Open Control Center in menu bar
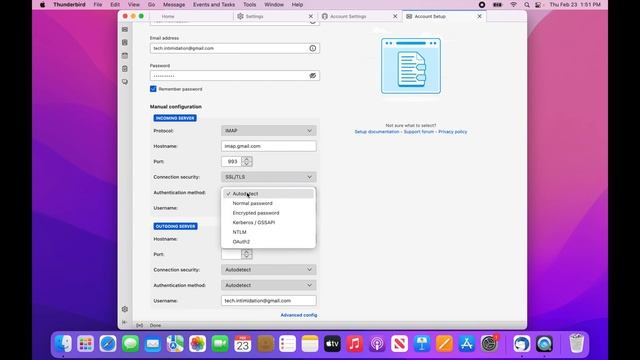This screenshot has width=640, height=360. [538, 4]
